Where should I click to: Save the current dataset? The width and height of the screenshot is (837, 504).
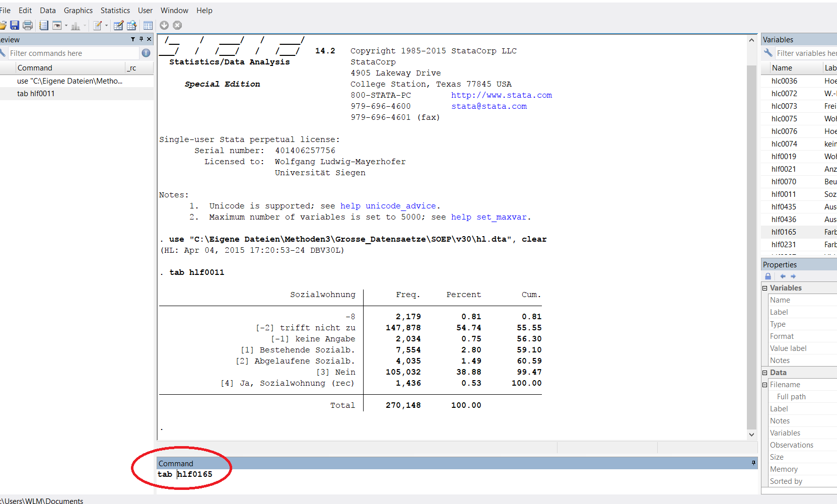(15, 25)
